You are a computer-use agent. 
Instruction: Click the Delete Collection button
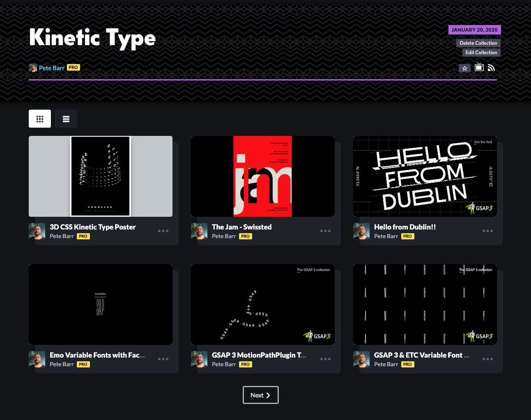(478, 43)
